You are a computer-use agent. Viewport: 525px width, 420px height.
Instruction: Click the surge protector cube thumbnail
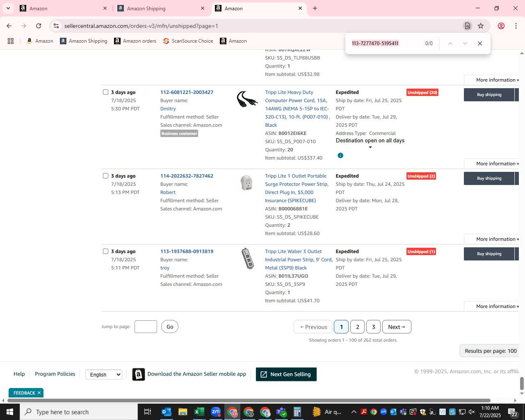coord(247,183)
